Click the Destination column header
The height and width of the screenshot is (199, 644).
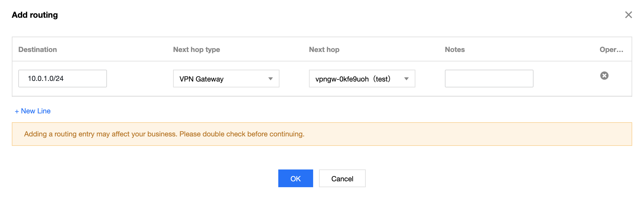(x=38, y=50)
